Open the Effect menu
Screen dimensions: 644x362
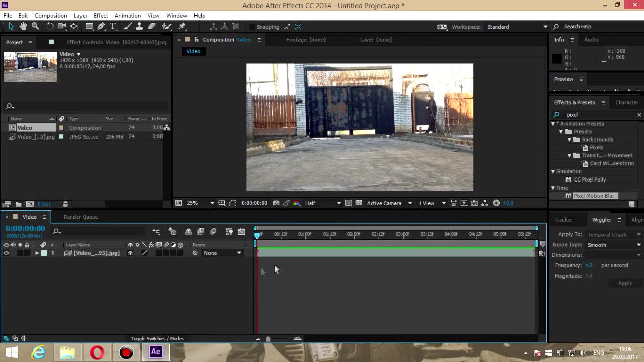click(x=101, y=16)
